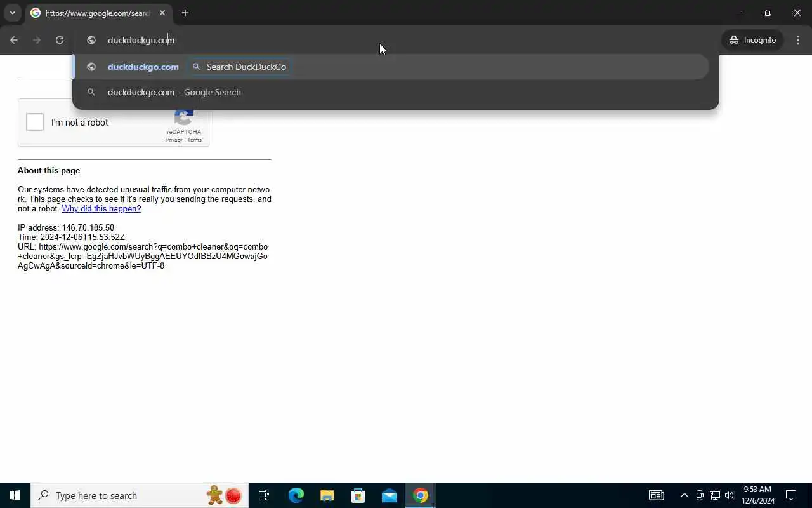Click the Chrome icon on the taskbar

[421, 495]
